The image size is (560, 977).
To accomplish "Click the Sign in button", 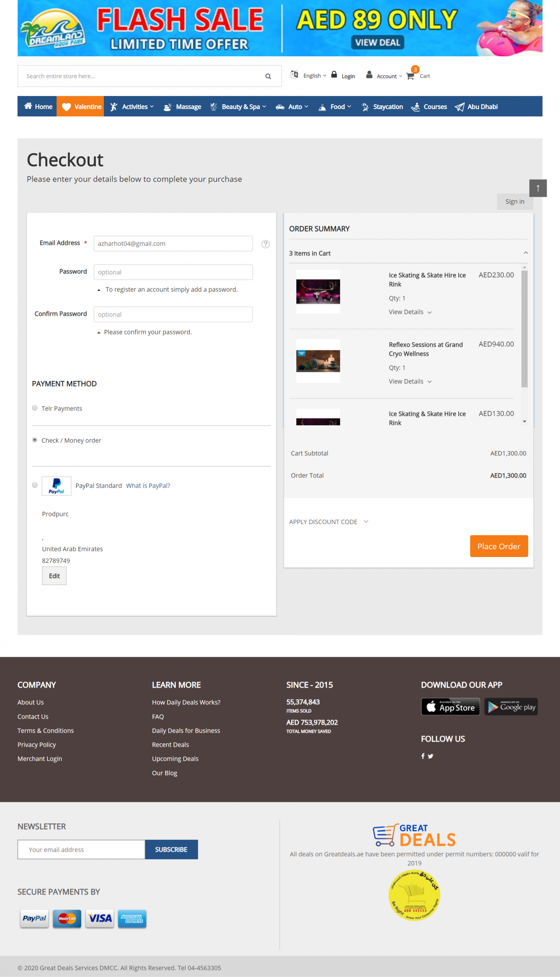I will [x=515, y=202].
